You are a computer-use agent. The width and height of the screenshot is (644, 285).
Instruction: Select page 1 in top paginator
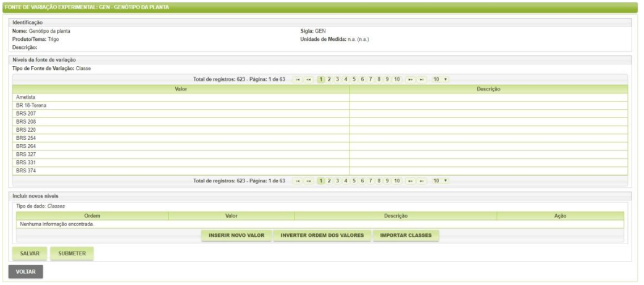click(321, 79)
